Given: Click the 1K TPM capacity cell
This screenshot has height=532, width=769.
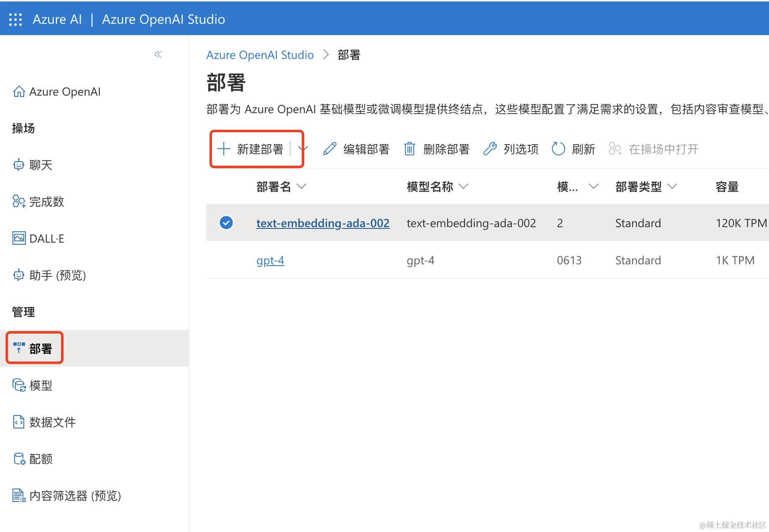Looking at the screenshot, I should click(x=735, y=260).
